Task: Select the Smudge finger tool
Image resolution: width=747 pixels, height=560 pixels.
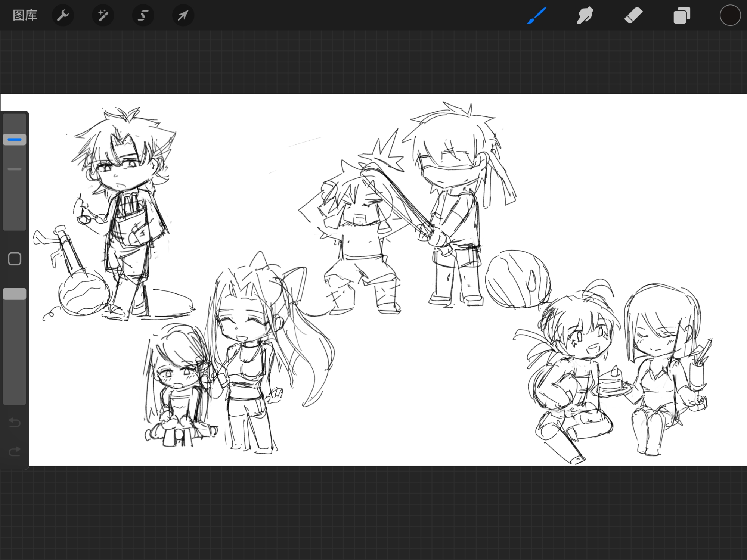Action: point(585,15)
